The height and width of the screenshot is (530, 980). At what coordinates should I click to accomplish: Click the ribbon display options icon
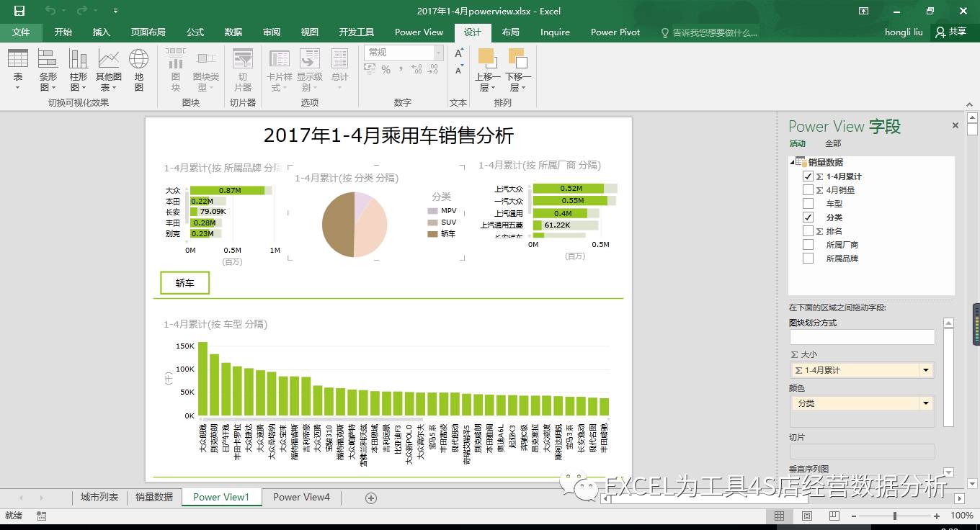coord(864,11)
